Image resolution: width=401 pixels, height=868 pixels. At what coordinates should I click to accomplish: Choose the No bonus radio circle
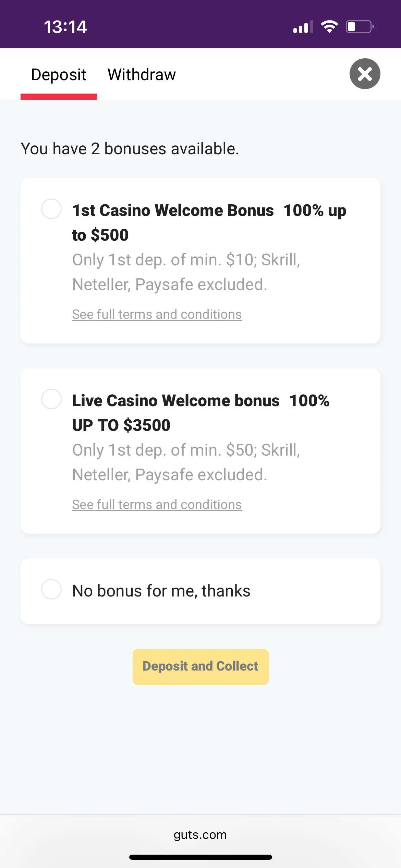[51, 589]
